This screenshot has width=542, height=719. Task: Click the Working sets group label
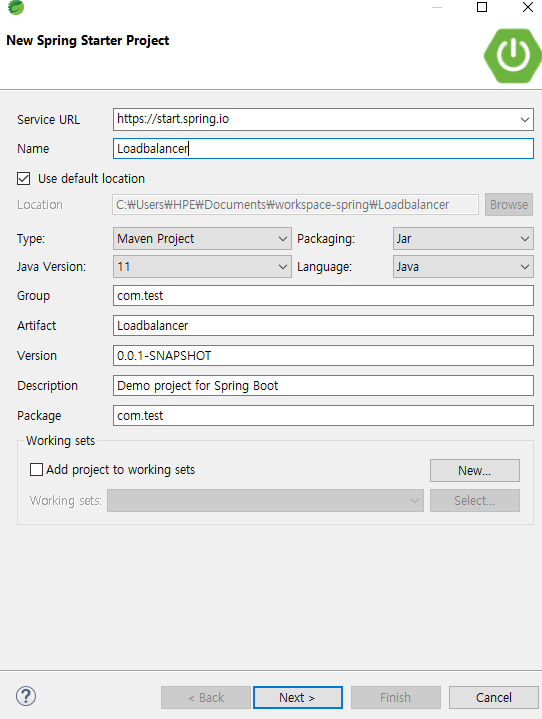click(60, 441)
